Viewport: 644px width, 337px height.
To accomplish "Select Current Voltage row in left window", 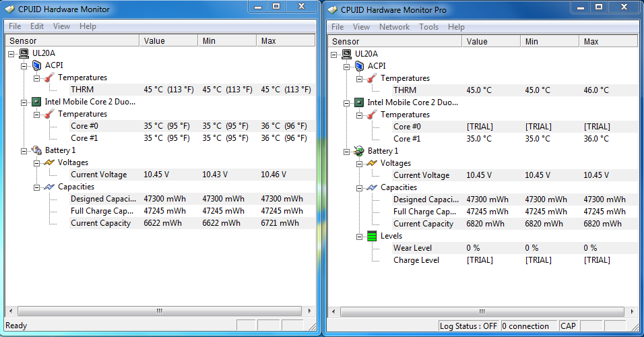I will tap(192, 175).
